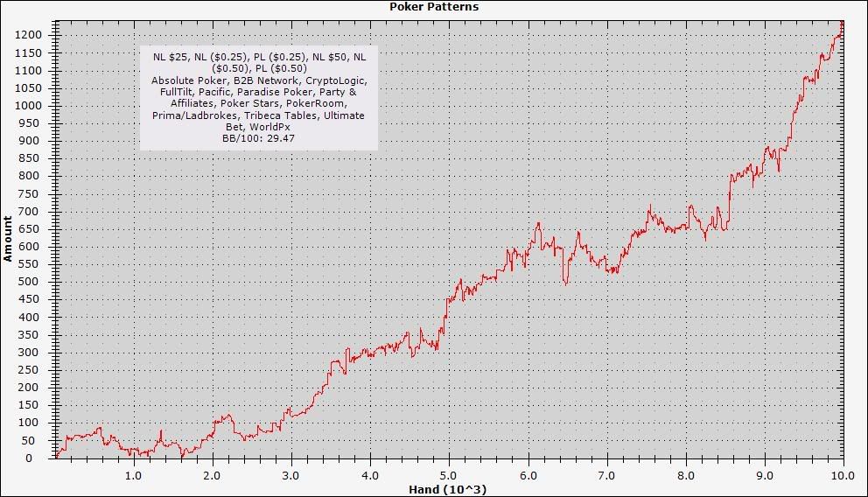Select the "Amount" y-axis label

pyautogui.click(x=8, y=238)
